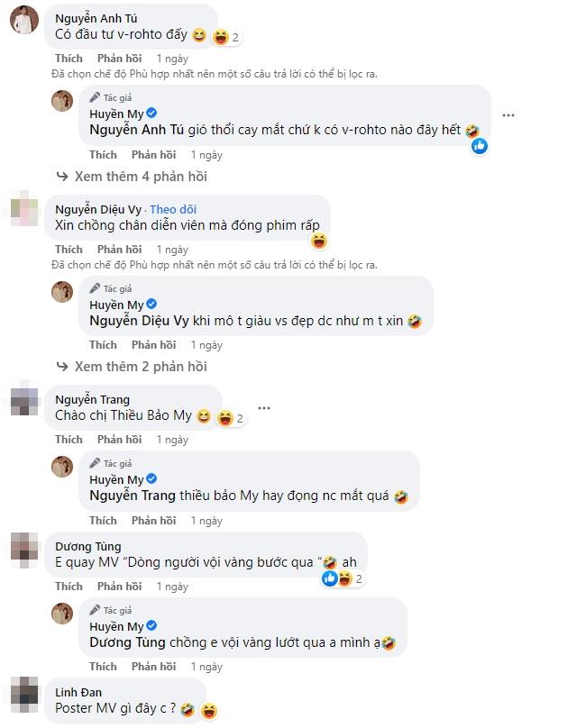The height and width of the screenshot is (728, 586).
Task: Click Huyền My's verified badge in the reply to Nguyễn Trang
Action: (x=151, y=479)
